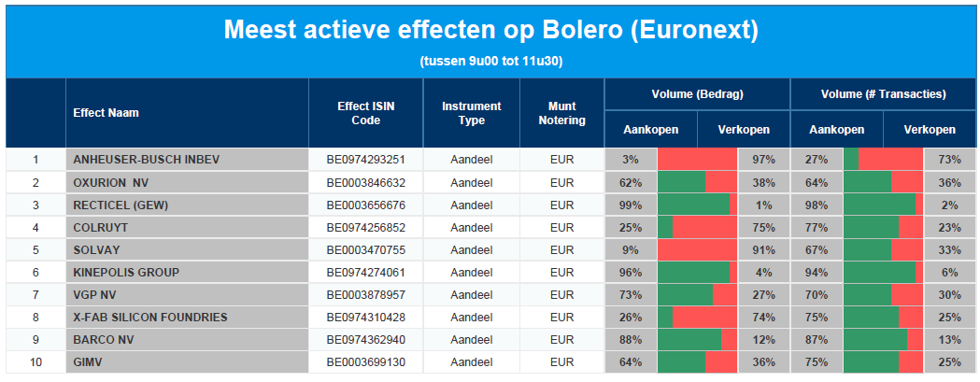
Task: Click the Verkopen subheader under Volume (# Transacties)
Action: [x=930, y=130]
